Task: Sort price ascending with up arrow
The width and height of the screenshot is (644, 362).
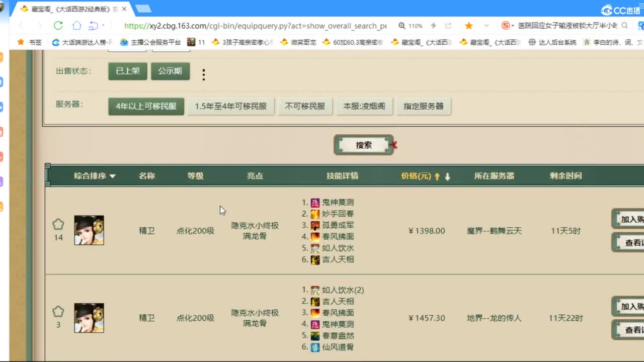Action: pos(437,176)
